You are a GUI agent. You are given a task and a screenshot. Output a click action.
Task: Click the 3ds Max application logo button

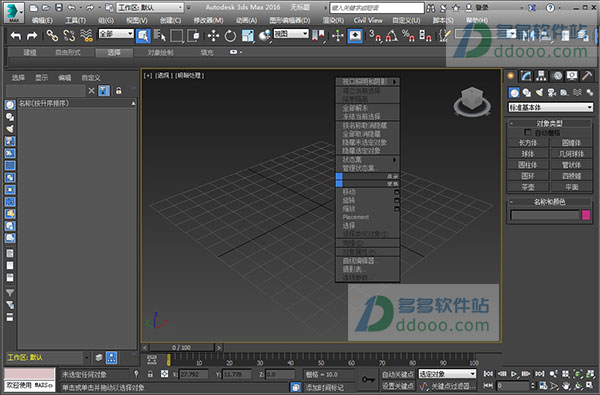point(14,12)
